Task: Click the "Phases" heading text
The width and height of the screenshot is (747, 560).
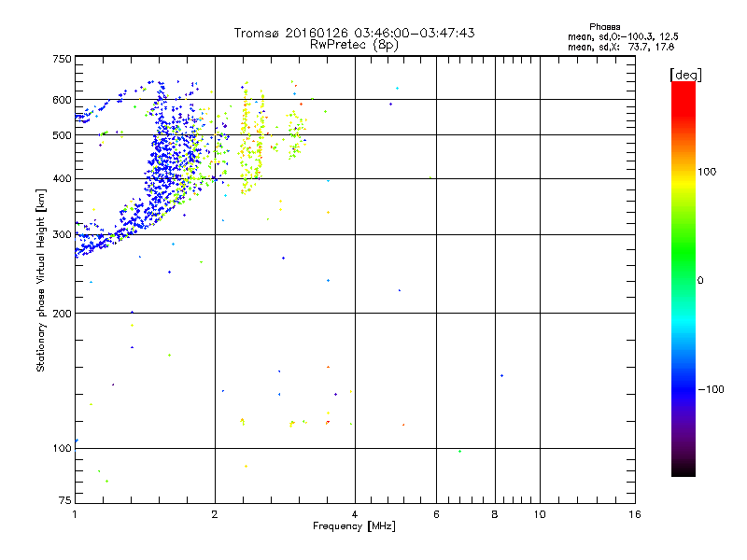Action: (x=604, y=27)
